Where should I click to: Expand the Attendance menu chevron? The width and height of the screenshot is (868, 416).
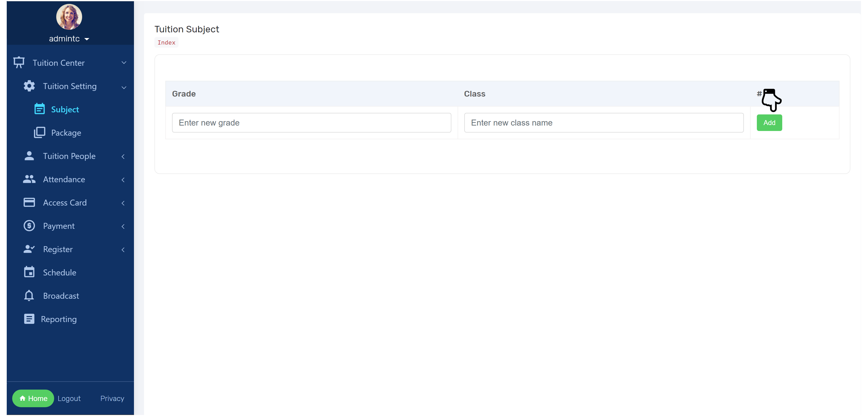(123, 180)
